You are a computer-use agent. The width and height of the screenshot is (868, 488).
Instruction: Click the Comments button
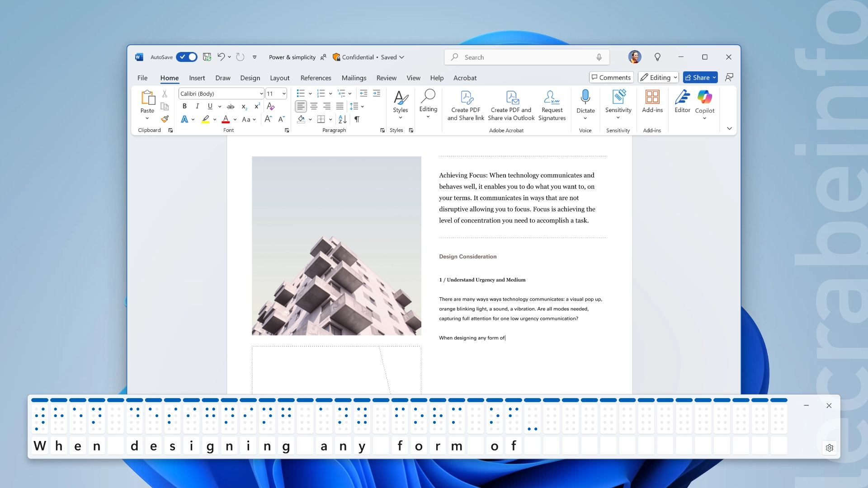click(x=611, y=77)
